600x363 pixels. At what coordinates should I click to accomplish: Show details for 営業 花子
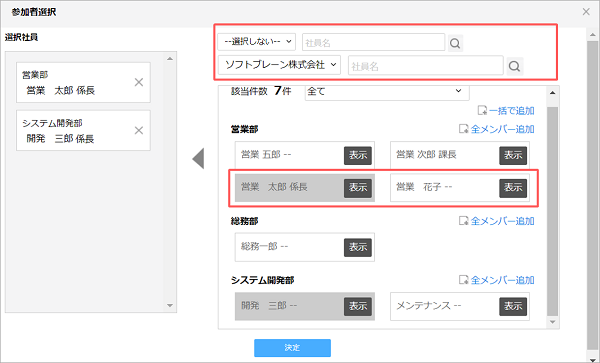click(x=513, y=188)
